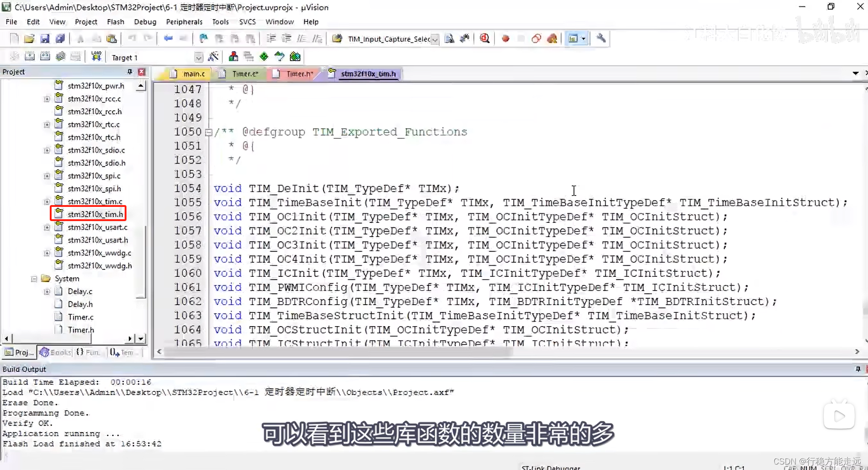This screenshot has width=868, height=470.
Task: Expand stm32f10x_spi.c tree node
Action: [x=47, y=176]
